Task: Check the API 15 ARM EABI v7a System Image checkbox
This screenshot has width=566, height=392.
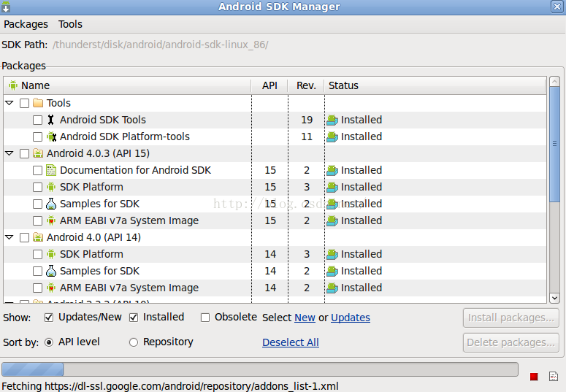Action: coord(37,220)
